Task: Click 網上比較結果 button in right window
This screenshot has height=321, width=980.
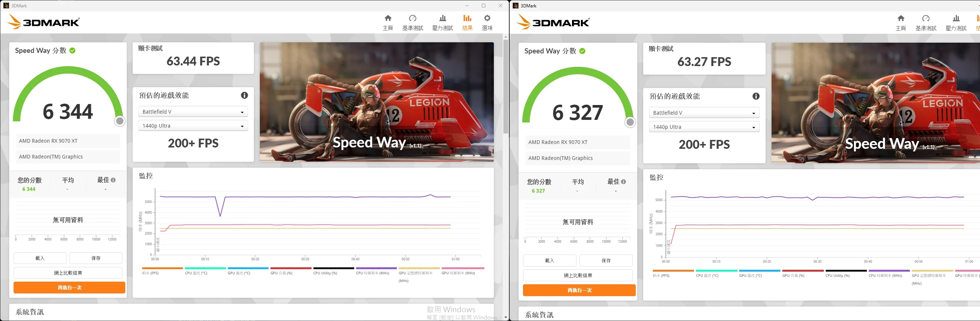Action: (x=578, y=275)
